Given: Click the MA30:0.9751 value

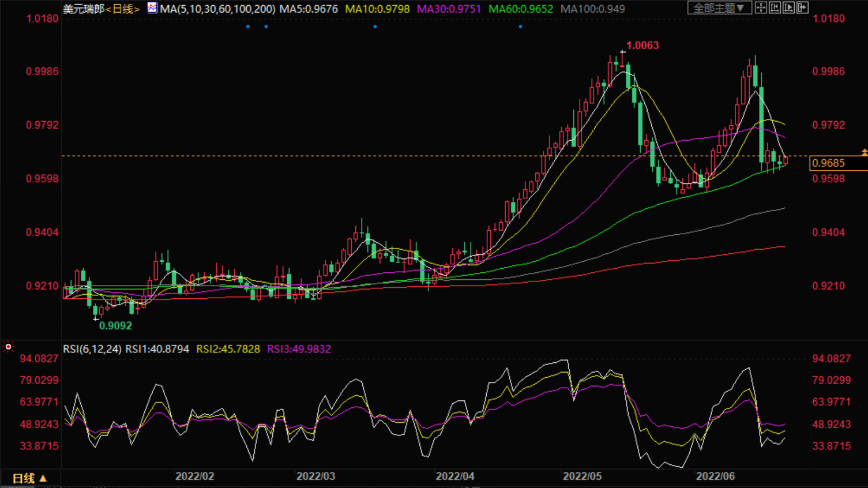Looking at the screenshot, I should [x=449, y=9].
